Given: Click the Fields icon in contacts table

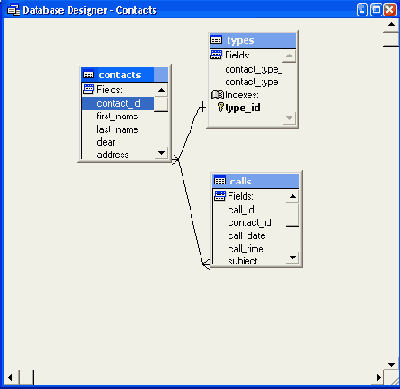Looking at the screenshot, I should [89, 89].
